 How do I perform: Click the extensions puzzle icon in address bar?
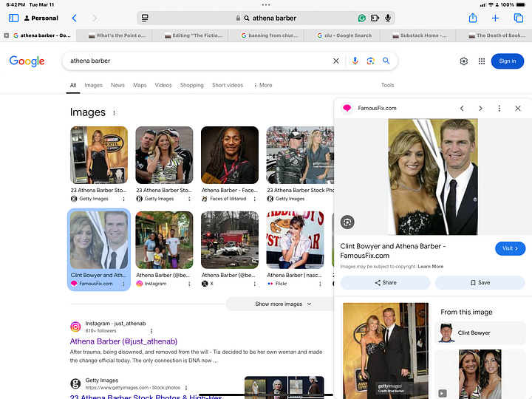click(375, 18)
